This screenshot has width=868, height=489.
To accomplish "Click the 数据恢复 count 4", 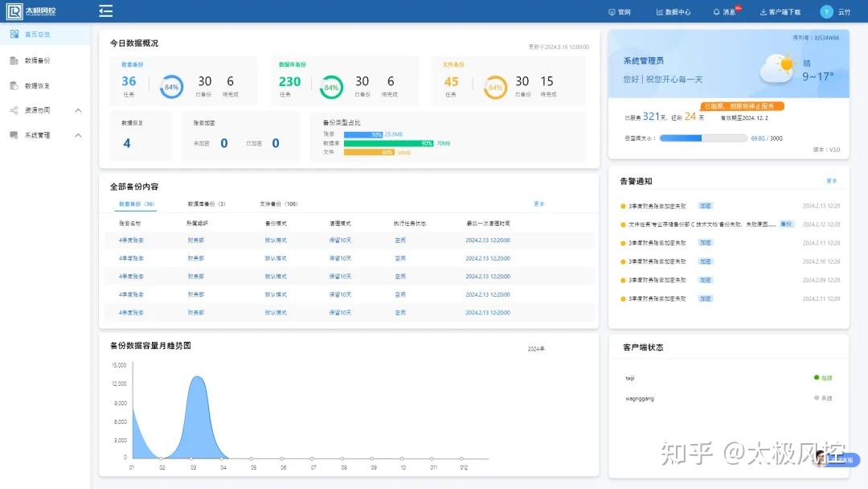I will point(127,143).
